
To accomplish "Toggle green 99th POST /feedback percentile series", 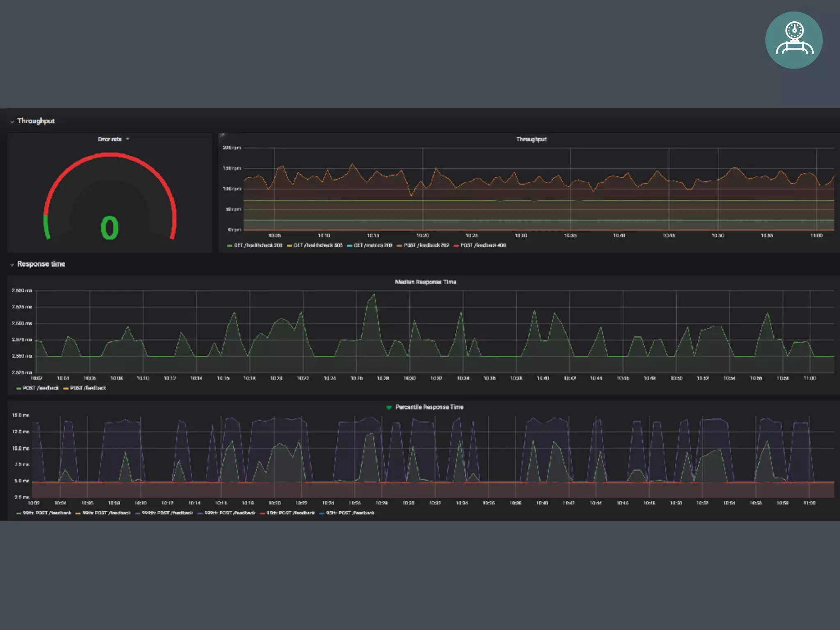I will pyautogui.click(x=46, y=513).
